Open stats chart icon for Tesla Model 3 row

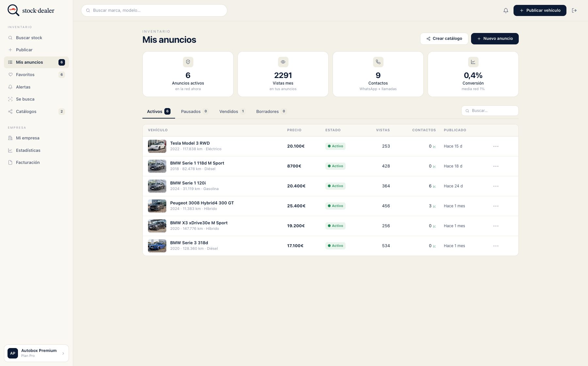[x=434, y=147]
